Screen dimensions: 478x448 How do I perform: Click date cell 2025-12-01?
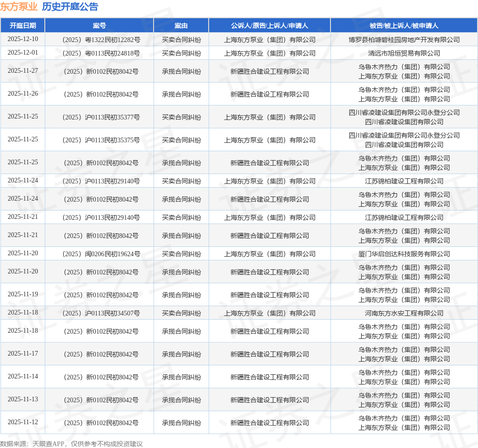coord(23,52)
